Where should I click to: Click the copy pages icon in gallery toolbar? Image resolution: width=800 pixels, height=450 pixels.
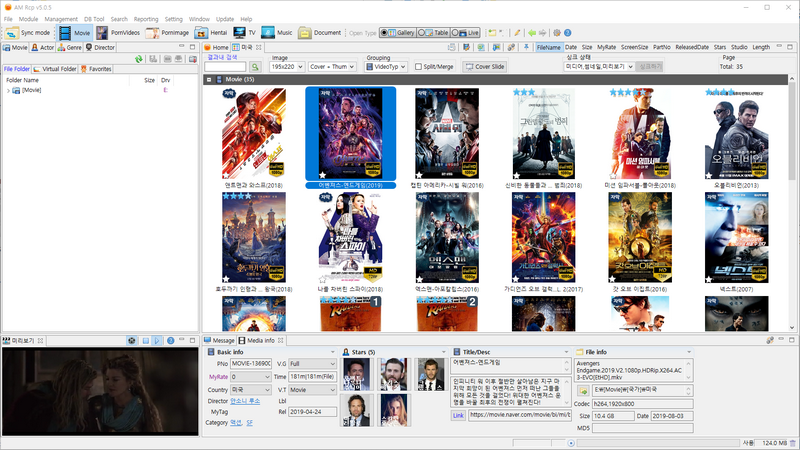(x=452, y=47)
